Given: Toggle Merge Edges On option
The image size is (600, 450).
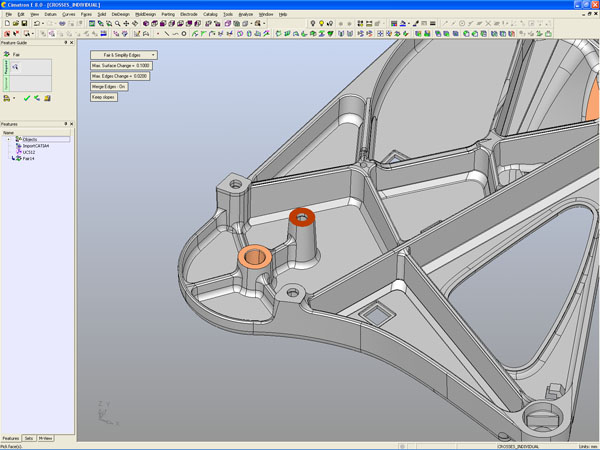Looking at the screenshot, I should point(111,87).
